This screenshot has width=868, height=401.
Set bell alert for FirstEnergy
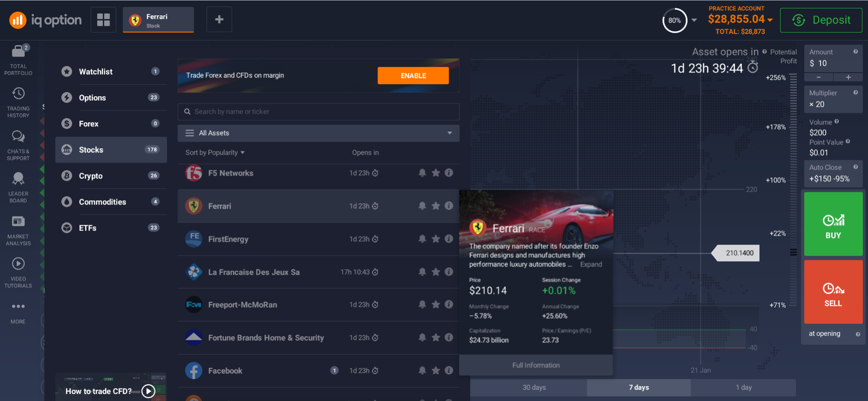(x=422, y=239)
